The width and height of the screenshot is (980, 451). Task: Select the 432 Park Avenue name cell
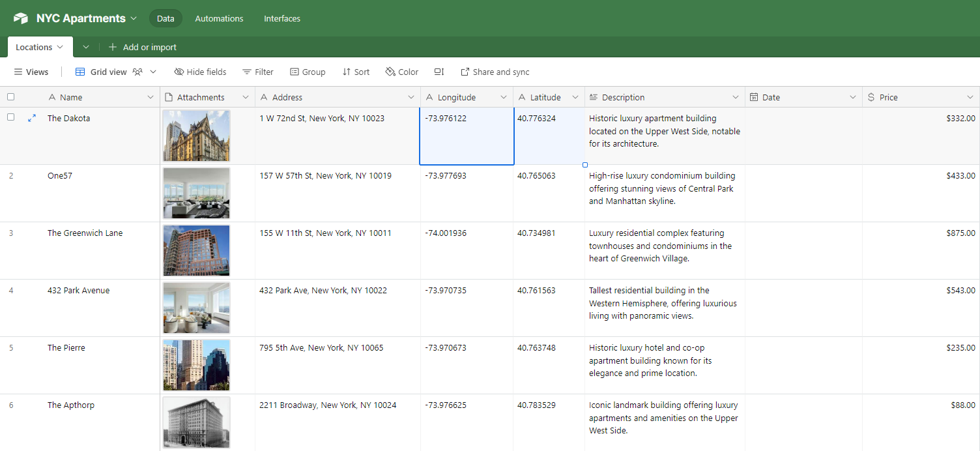(x=101, y=308)
